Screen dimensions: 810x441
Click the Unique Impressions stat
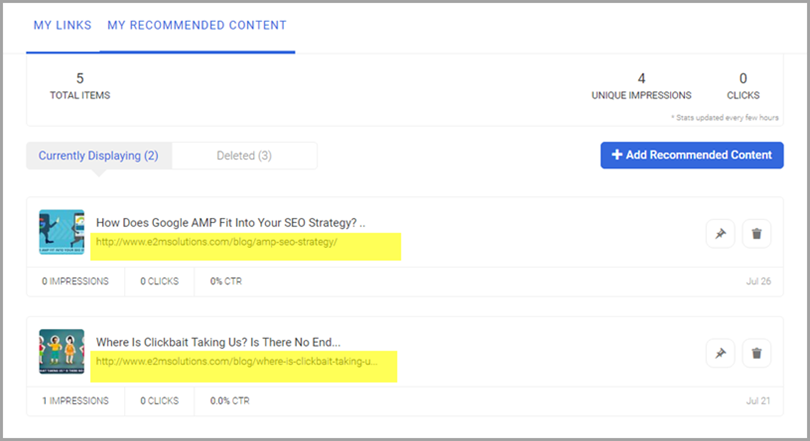pos(641,86)
